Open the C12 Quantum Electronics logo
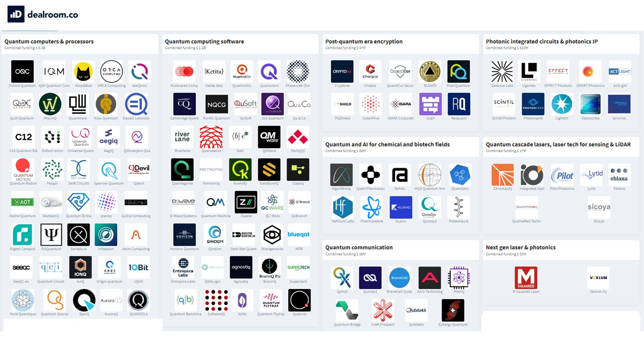 (x=24, y=137)
